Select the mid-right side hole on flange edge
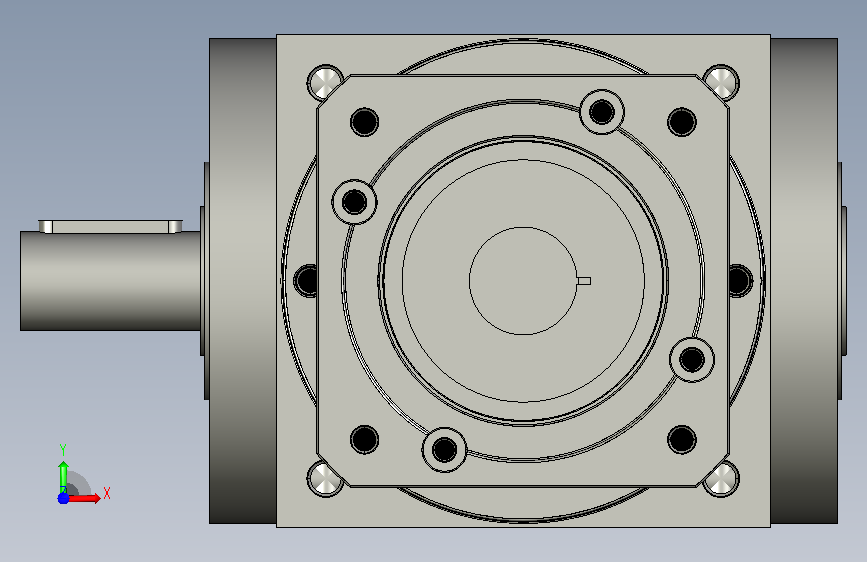867x562 pixels. [741, 280]
